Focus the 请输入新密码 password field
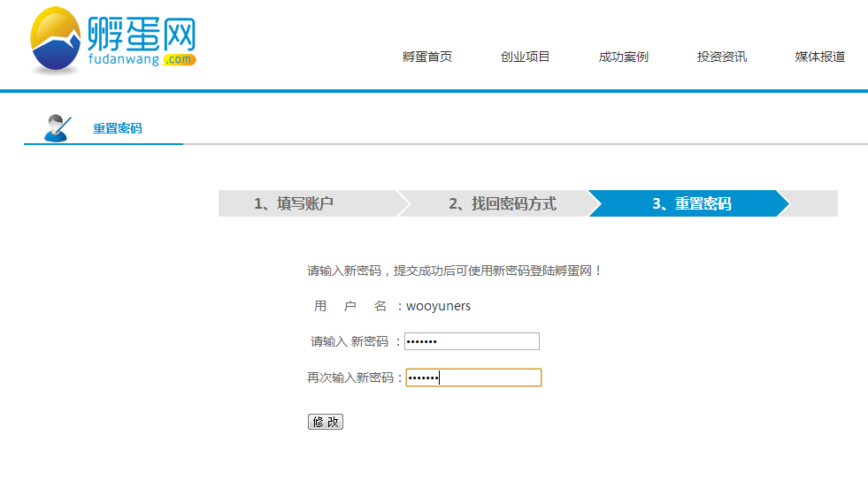Screen dimensions: 868x481 472,341
